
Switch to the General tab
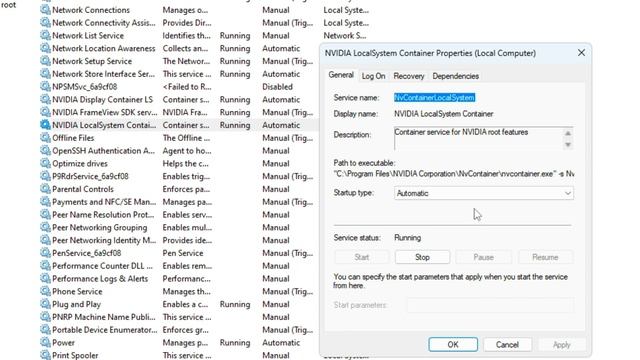point(341,75)
